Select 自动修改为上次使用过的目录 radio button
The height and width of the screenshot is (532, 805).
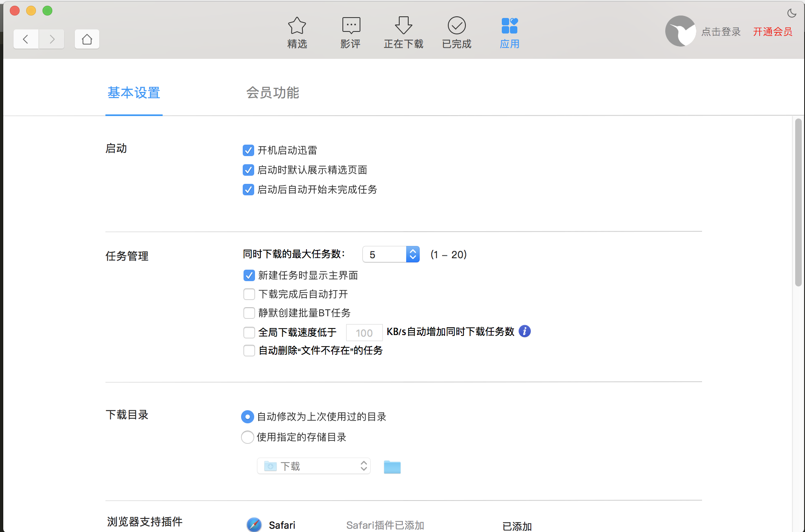coord(248,417)
